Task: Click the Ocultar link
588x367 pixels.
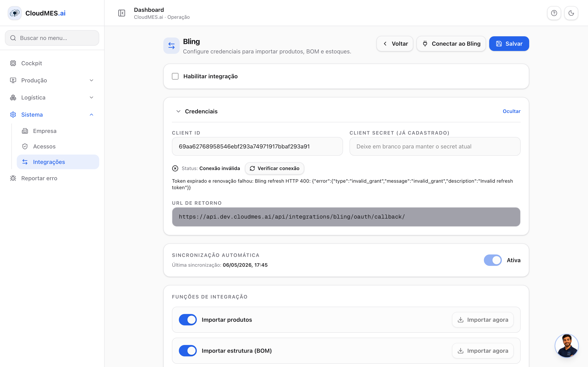Action: [511, 111]
